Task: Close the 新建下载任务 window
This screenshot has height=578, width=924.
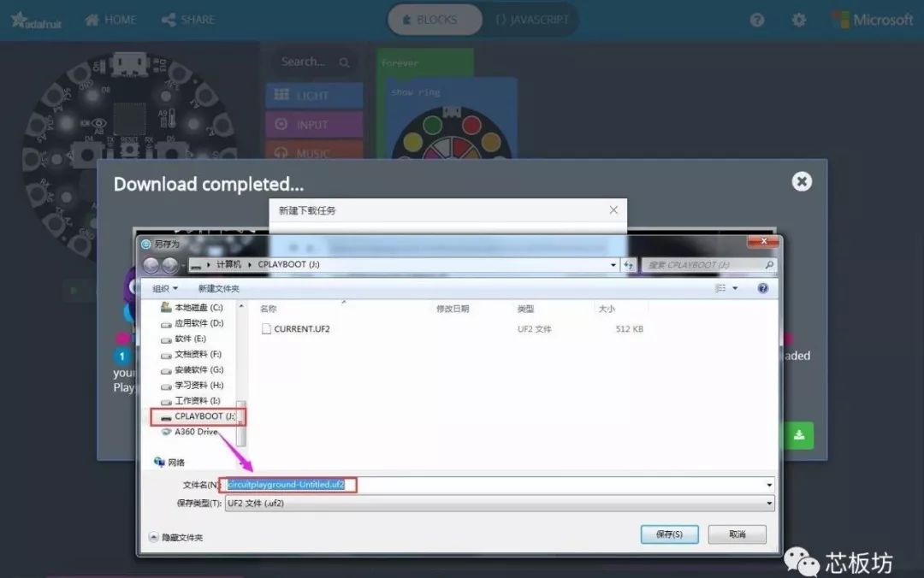Action: coord(613,209)
